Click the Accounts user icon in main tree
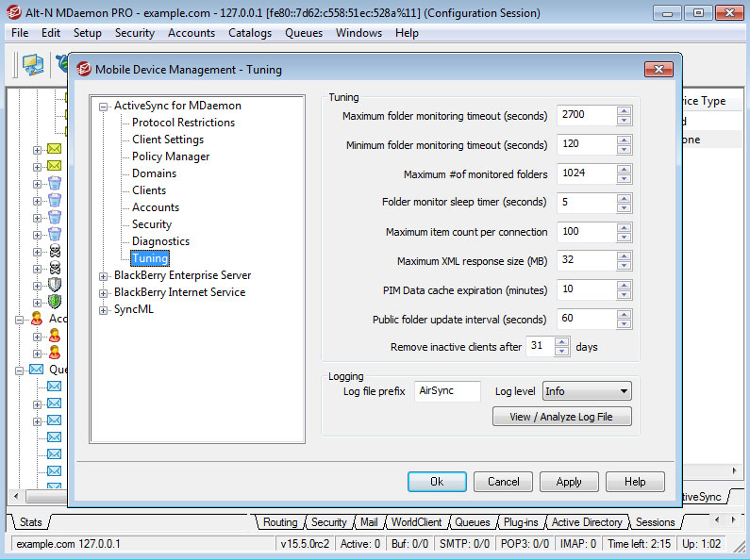 coord(37,319)
